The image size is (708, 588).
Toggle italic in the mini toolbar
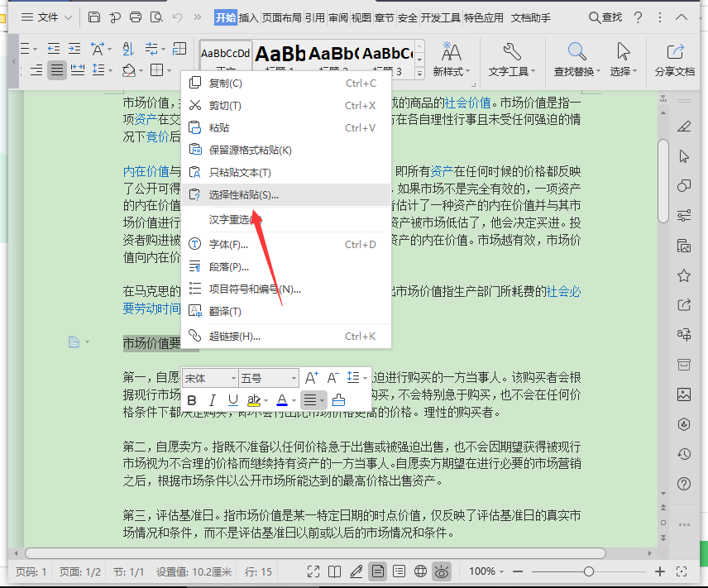pyautogui.click(x=213, y=400)
